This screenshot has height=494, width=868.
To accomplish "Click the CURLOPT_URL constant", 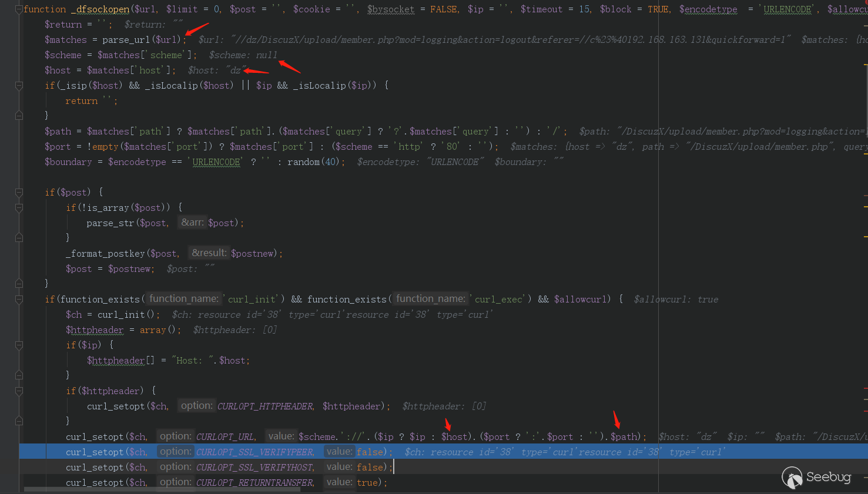I will (x=225, y=437).
